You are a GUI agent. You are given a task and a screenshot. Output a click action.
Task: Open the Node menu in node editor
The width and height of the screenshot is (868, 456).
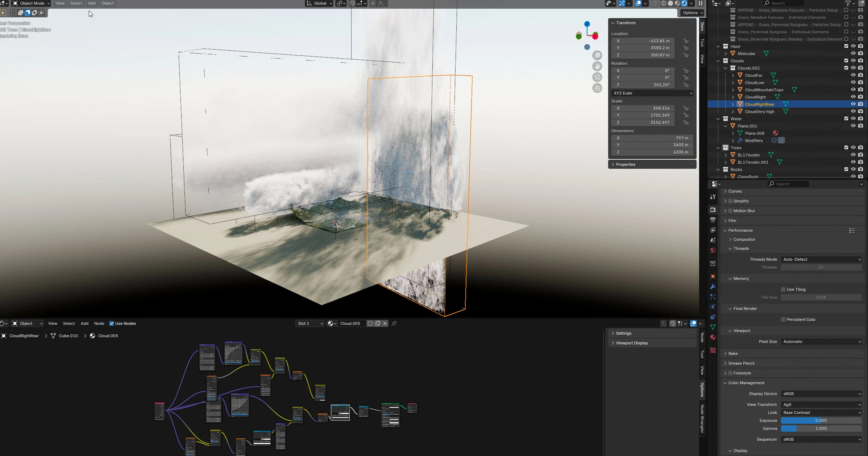pyautogui.click(x=99, y=323)
